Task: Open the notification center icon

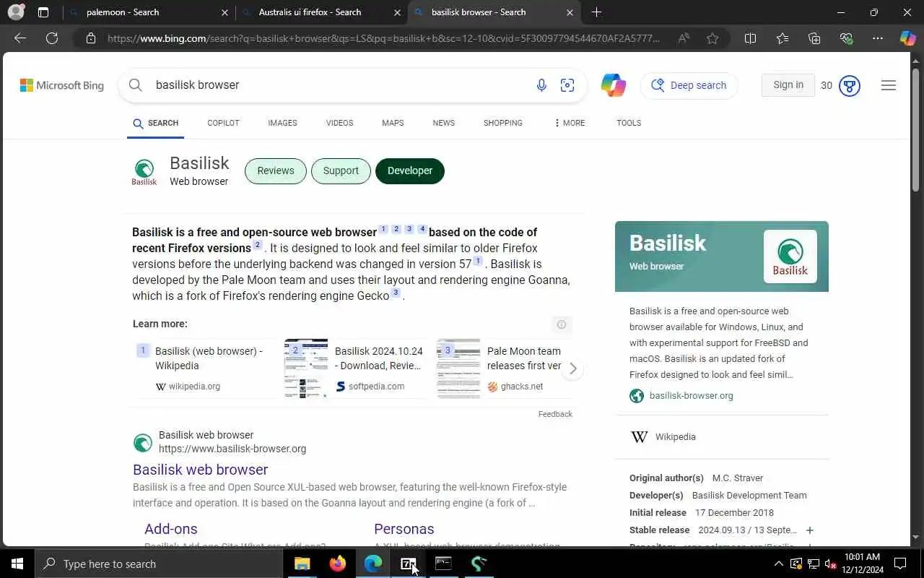Action: [900, 564]
